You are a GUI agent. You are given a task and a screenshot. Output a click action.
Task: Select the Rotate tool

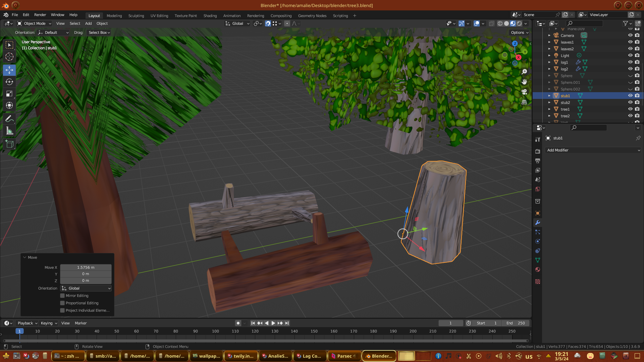9,82
